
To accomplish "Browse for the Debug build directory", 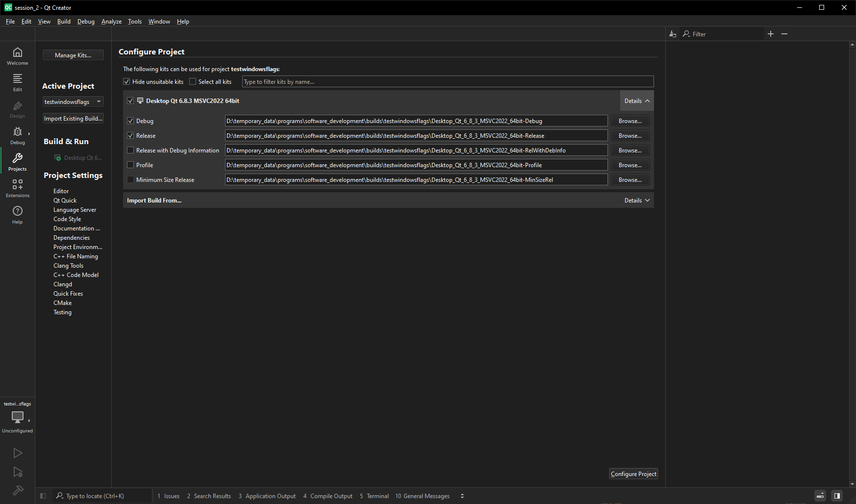I will click(630, 121).
